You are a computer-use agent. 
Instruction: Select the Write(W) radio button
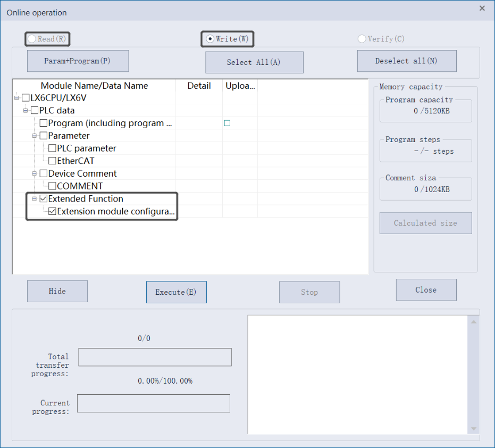[x=211, y=39]
